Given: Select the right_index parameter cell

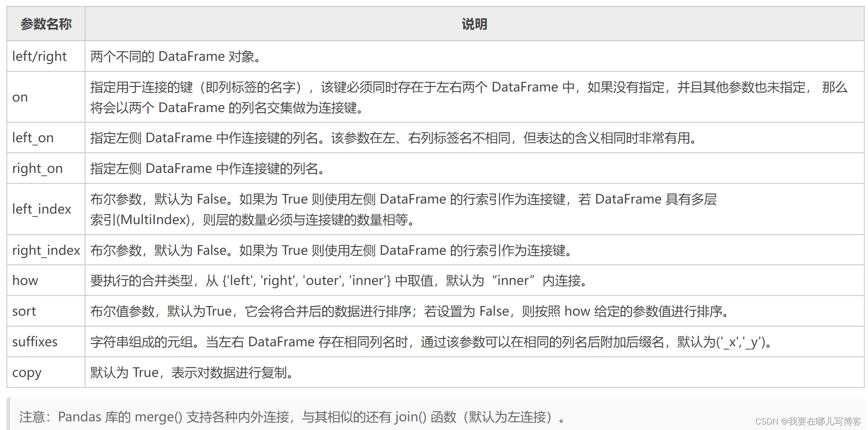Looking at the screenshot, I should point(46,250).
